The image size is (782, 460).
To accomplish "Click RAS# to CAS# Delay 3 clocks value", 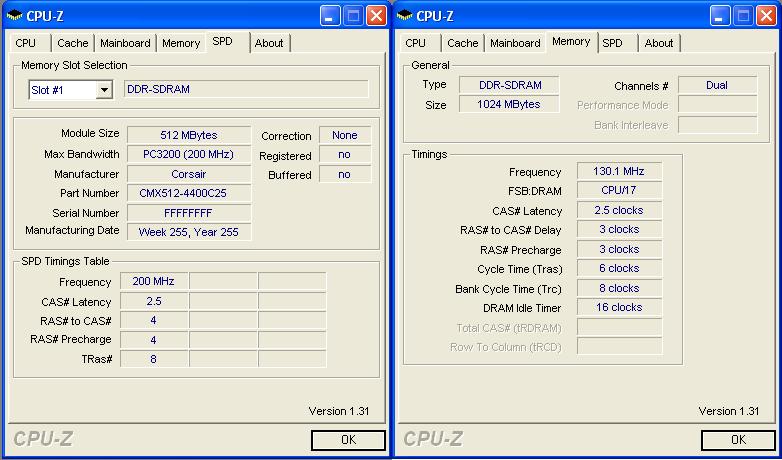I will [x=619, y=229].
